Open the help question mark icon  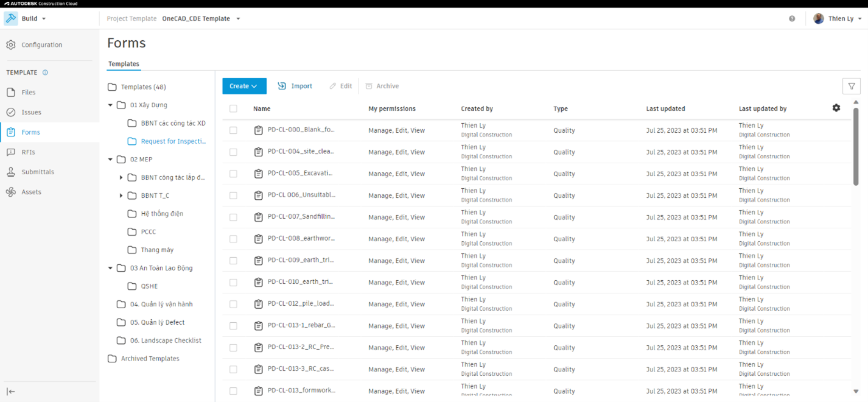pos(792,19)
